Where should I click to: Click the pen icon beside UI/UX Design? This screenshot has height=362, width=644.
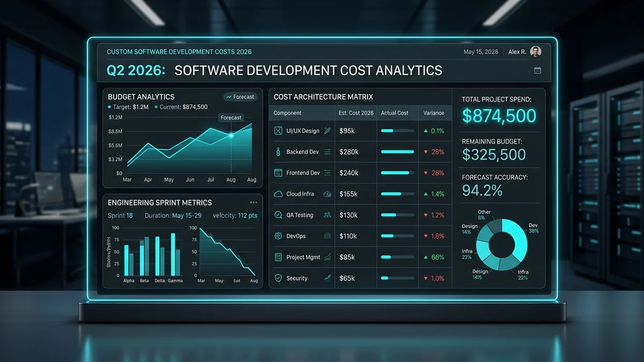click(x=327, y=131)
